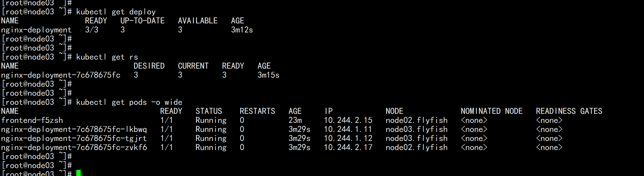Click the 'AVAILABLE' column header

(x=198, y=21)
